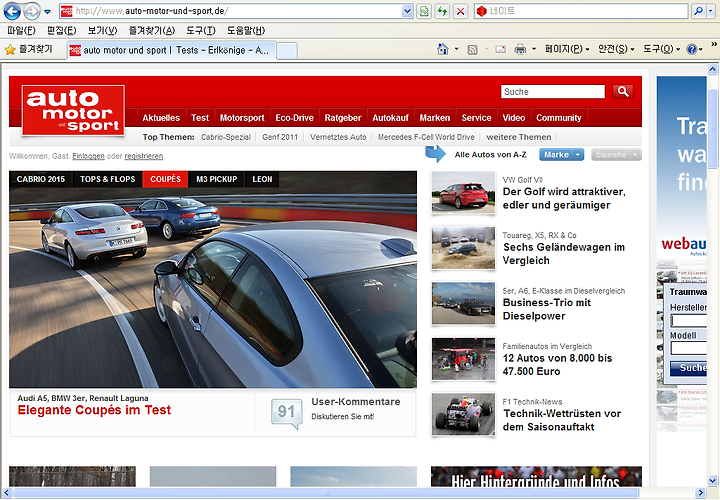Open the recent pages dropdown arrow
The width and height of the screenshot is (720, 500).
[x=47, y=12]
